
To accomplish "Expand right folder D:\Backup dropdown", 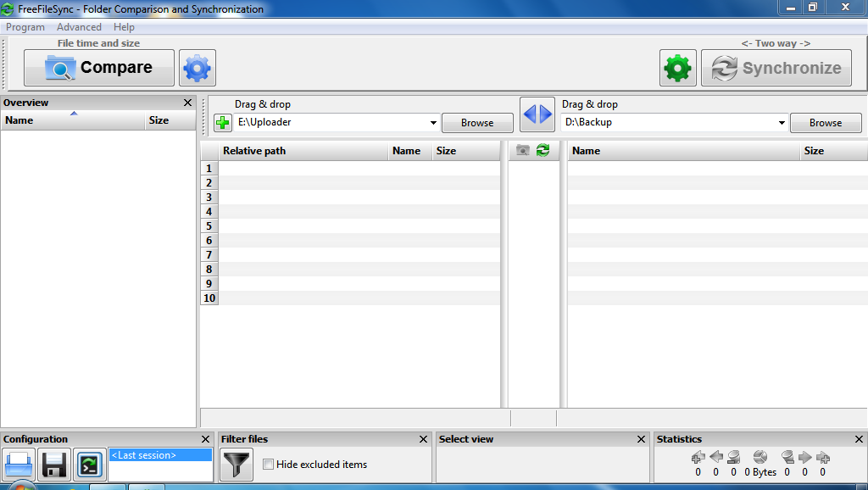I will 782,123.
